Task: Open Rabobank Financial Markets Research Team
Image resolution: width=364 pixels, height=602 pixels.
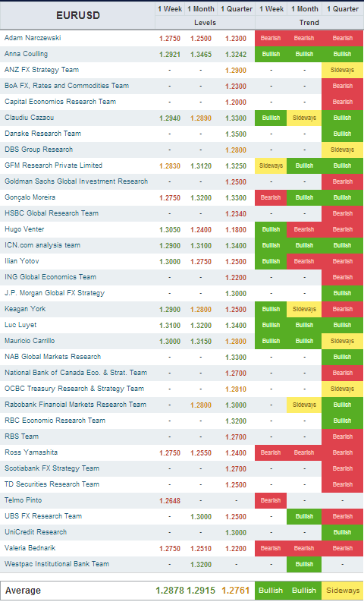Action: (76, 405)
